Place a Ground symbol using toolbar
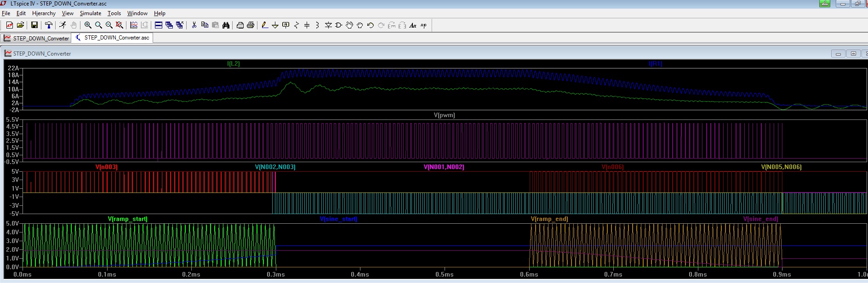This screenshot has height=283, width=868. 275,25
